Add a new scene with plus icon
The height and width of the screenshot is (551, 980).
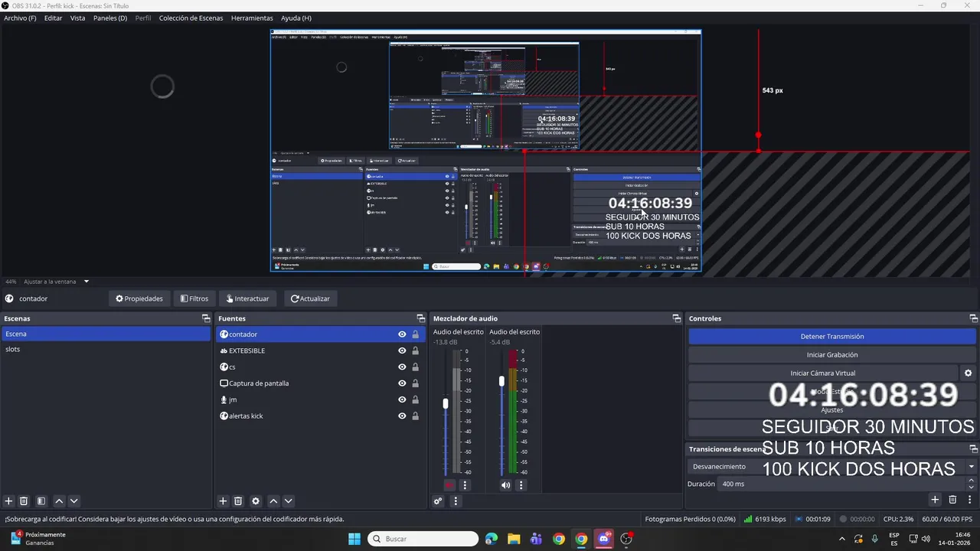pyautogui.click(x=9, y=501)
